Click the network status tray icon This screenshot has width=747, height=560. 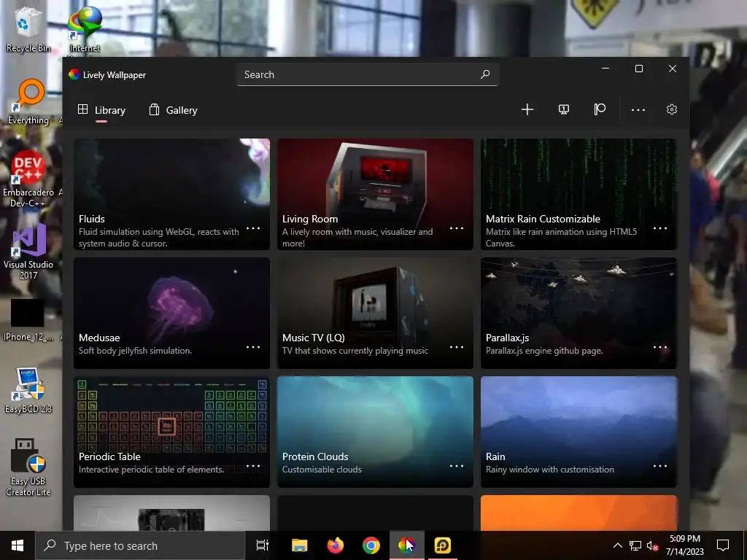click(635, 545)
